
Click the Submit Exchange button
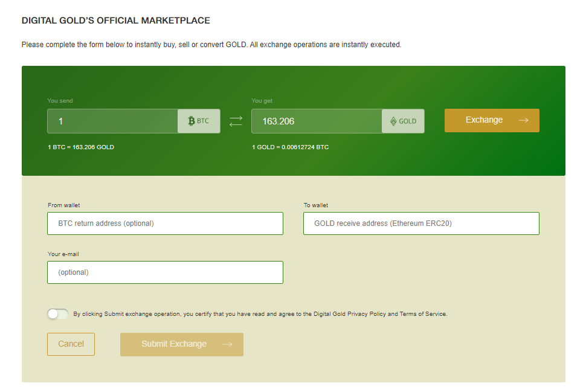pyautogui.click(x=182, y=344)
